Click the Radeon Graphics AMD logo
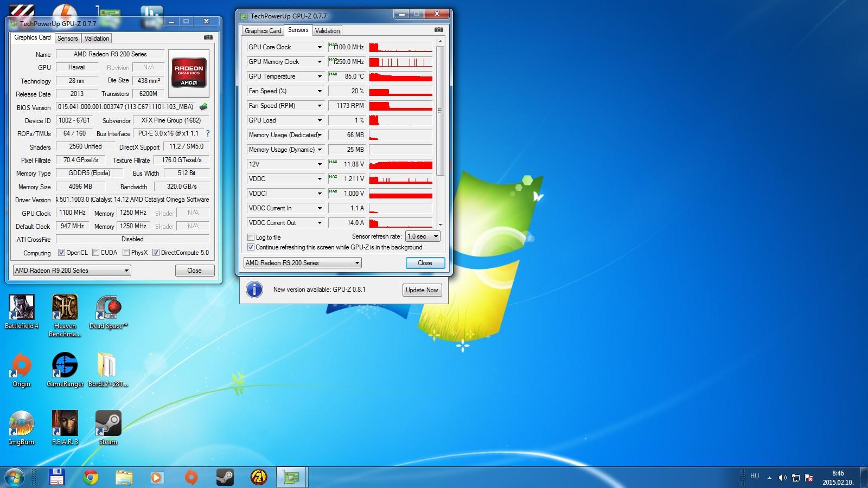 pyautogui.click(x=189, y=73)
